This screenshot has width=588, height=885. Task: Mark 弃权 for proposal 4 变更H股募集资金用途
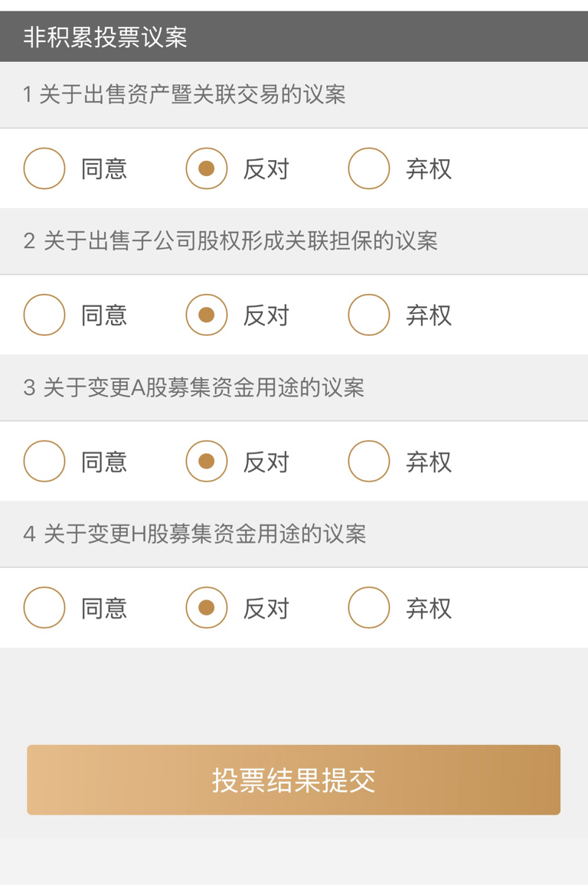(x=369, y=608)
